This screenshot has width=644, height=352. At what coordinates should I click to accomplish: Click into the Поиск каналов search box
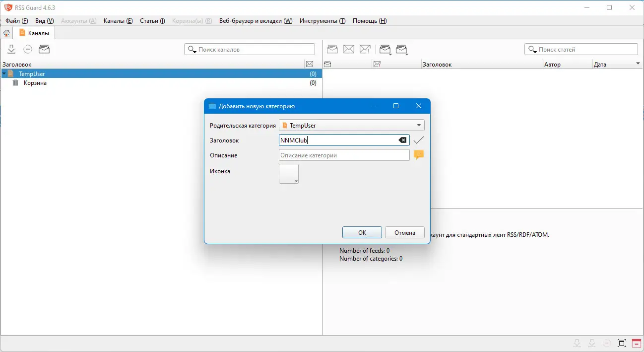(250, 50)
